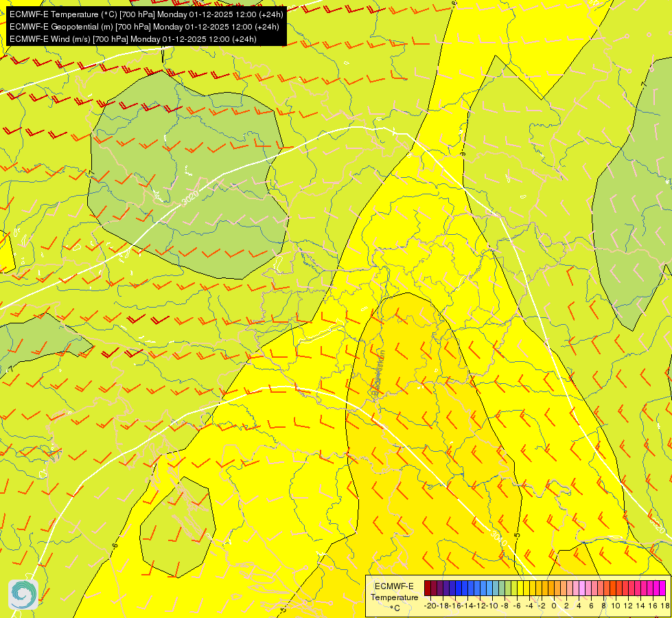Pick the bright magenta last swatch of the colorbar
Viewport: 672px width, 618px height.
[x=662, y=588]
